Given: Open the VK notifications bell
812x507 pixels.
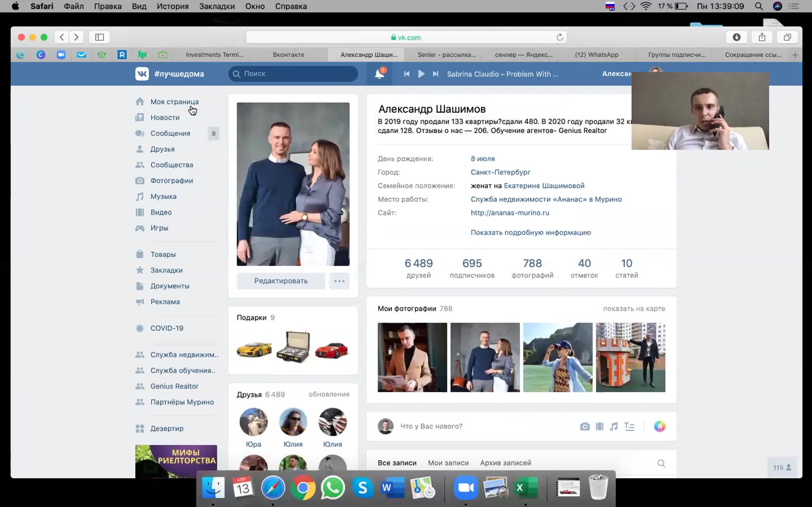Looking at the screenshot, I should click(379, 73).
